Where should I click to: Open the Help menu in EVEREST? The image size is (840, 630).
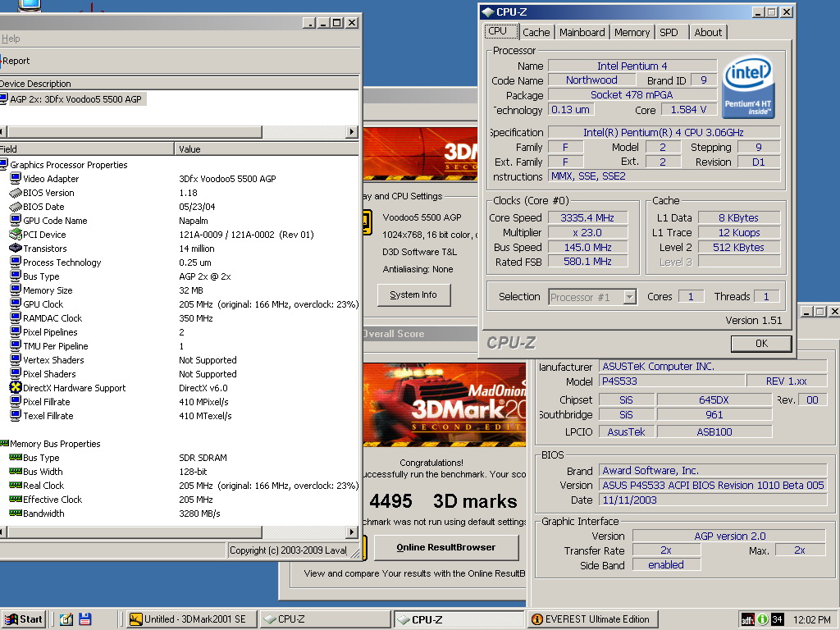point(11,39)
